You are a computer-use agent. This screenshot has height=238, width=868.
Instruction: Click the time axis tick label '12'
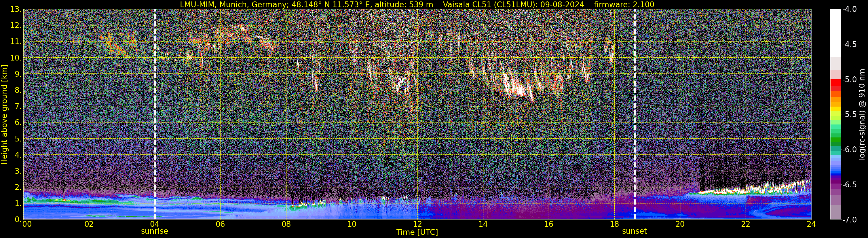pyautogui.click(x=417, y=224)
